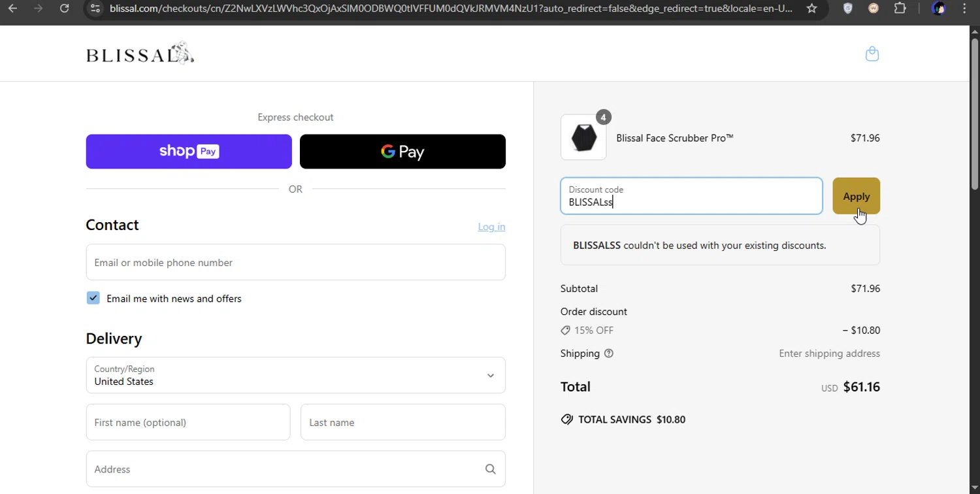Click the Enter shipping address text

pyautogui.click(x=829, y=354)
